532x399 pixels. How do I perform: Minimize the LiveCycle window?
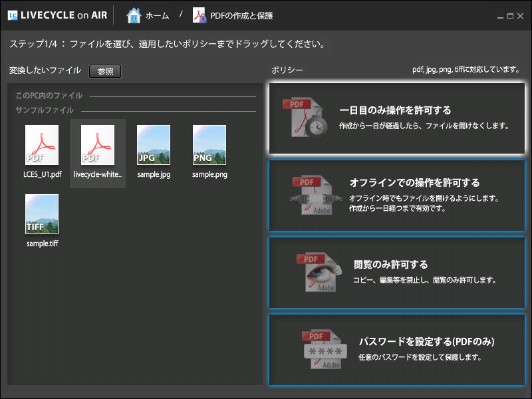(500, 16)
